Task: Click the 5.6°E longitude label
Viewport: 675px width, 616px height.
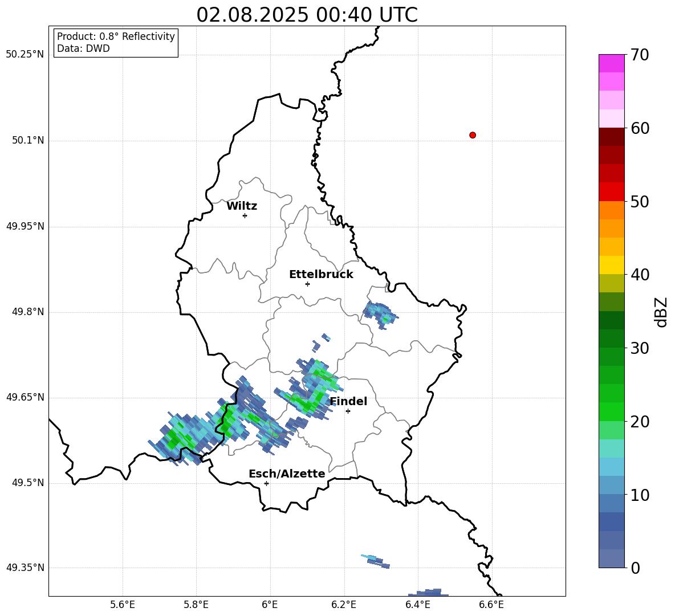Action: [123, 605]
